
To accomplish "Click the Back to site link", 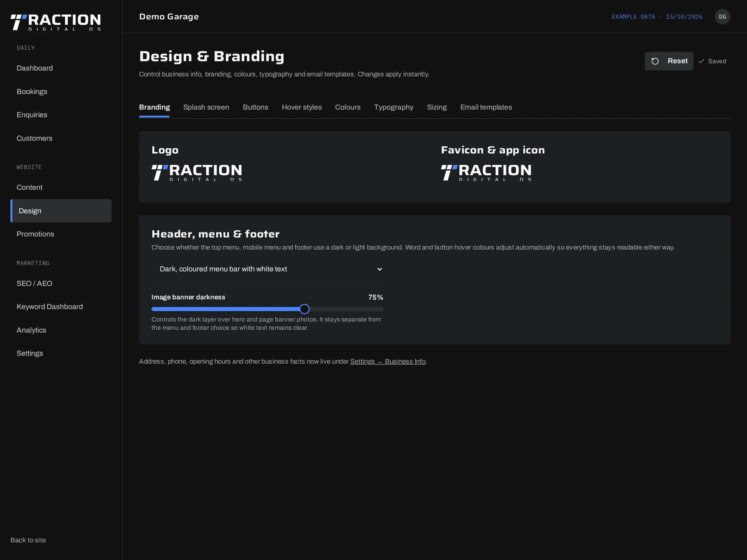I will 28,540.
